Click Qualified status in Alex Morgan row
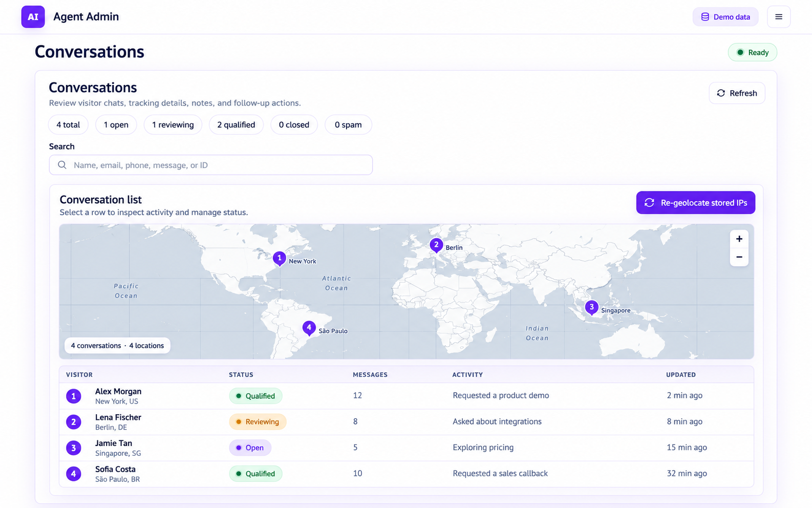This screenshot has height=508, width=812. click(255, 396)
